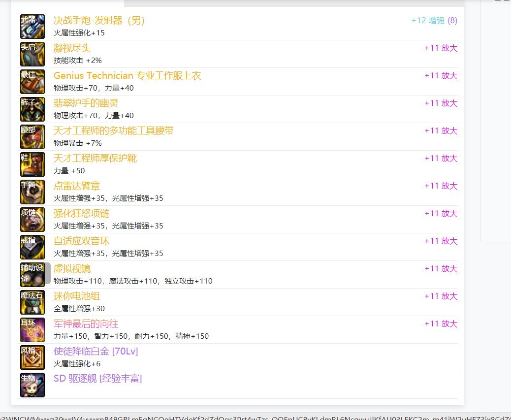Viewport: 511px width, 420px height.
Task: Click the +12 增强 (8) weapon label
Action: pyautogui.click(x=434, y=21)
